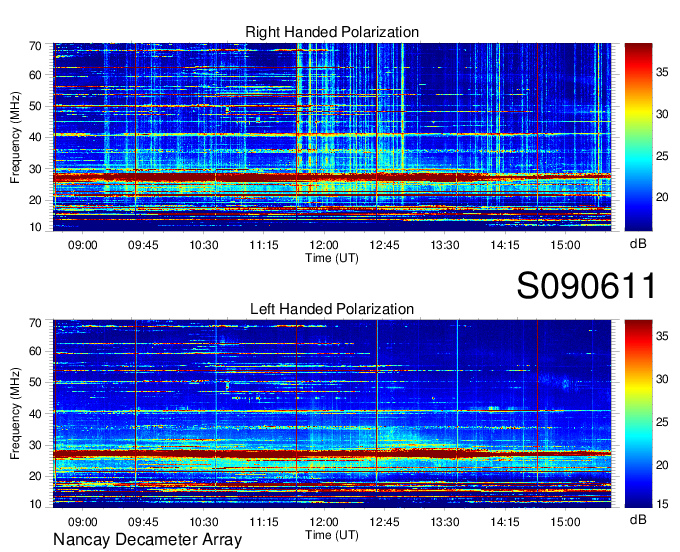Click the 'Nancay Decameter Array' caption

click(x=147, y=540)
